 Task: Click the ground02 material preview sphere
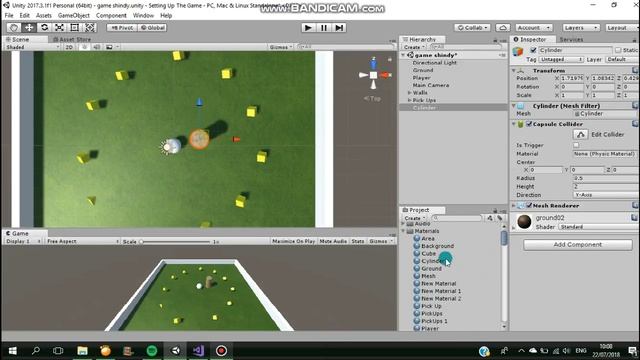[524, 222]
